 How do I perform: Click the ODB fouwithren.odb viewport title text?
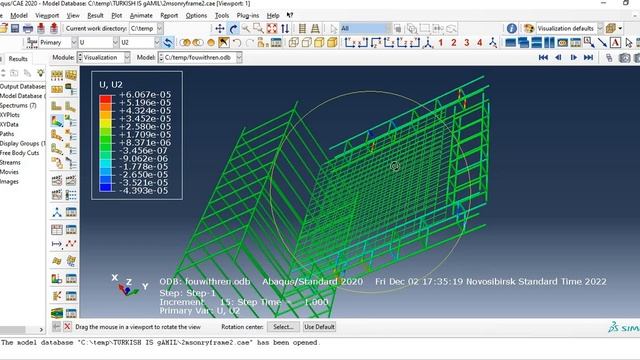pos(204,282)
